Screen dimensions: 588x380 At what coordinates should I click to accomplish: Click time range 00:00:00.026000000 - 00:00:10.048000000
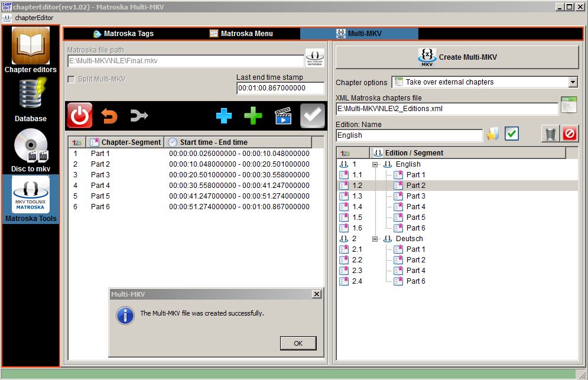[x=239, y=154]
